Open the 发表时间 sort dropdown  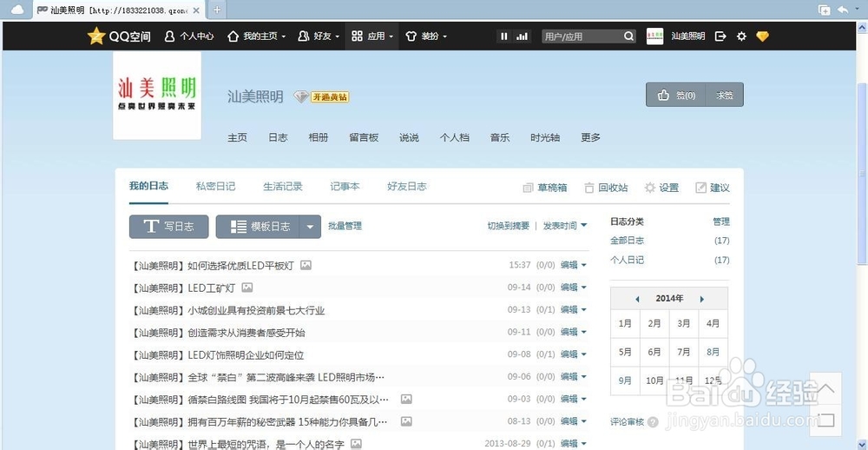click(565, 226)
